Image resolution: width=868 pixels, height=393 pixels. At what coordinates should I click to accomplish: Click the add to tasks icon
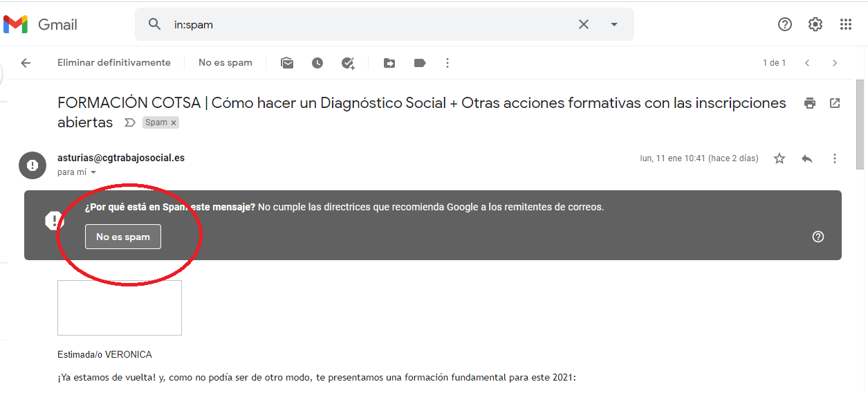348,63
